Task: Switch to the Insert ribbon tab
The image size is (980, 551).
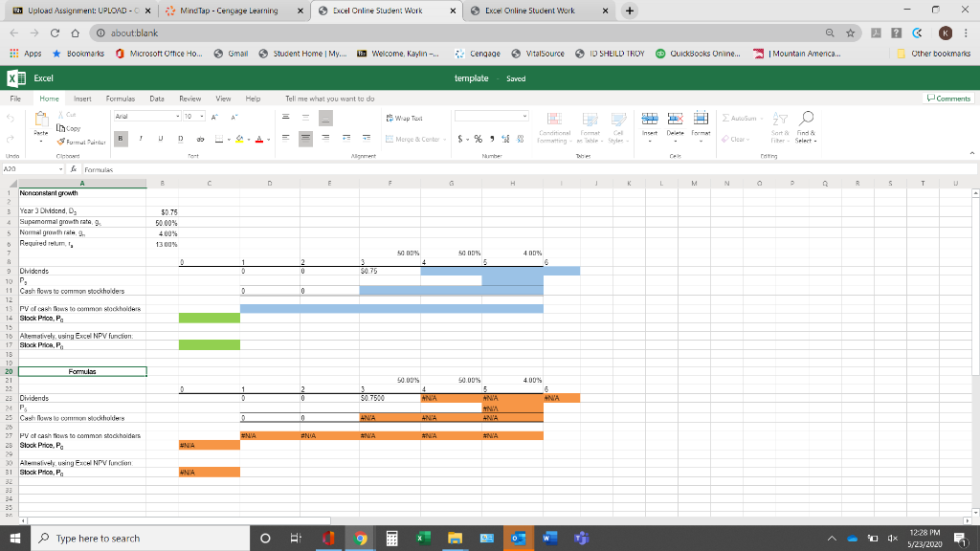Action: [x=82, y=99]
